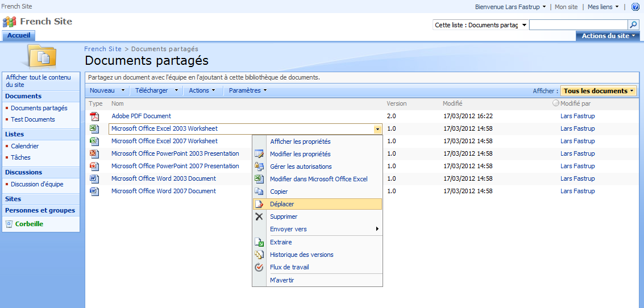Click the Déplacer menu icon
Image resolution: width=644 pixels, height=308 pixels.
(259, 204)
